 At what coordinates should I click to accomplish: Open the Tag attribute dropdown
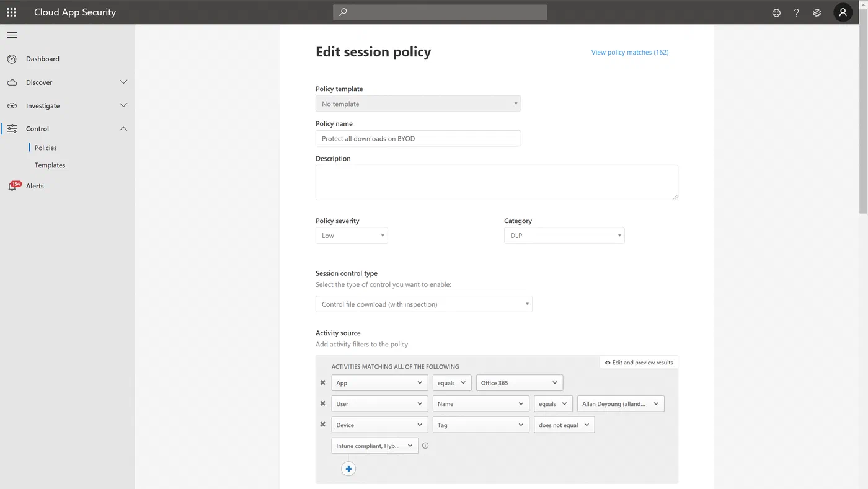point(481,425)
